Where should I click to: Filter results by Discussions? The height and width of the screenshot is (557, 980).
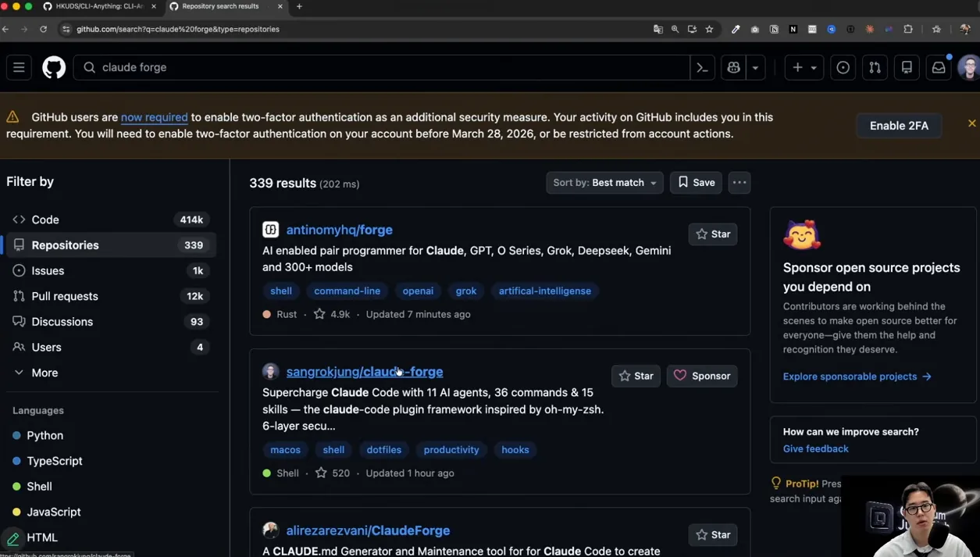111,322
